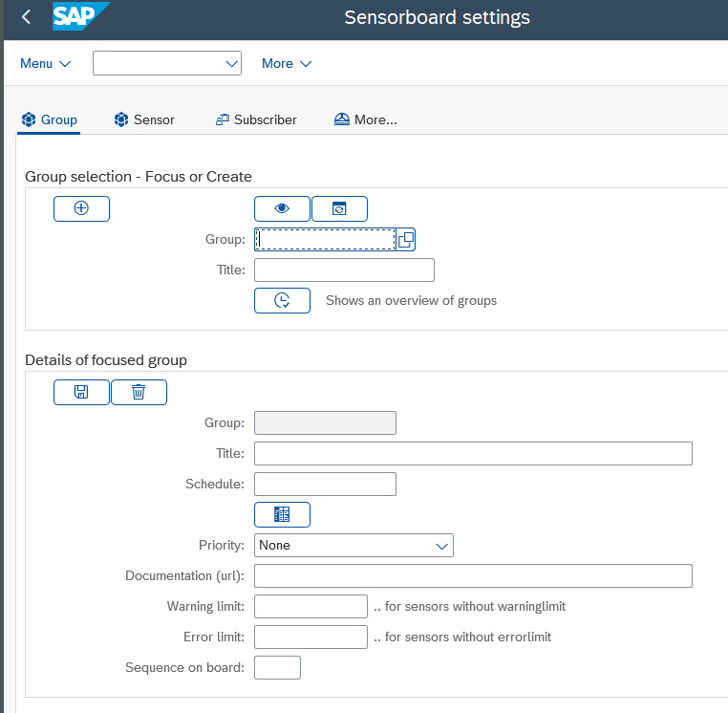Switch to the Subscriber tab
The width and height of the screenshot is (728, 713).
point(256,119)
